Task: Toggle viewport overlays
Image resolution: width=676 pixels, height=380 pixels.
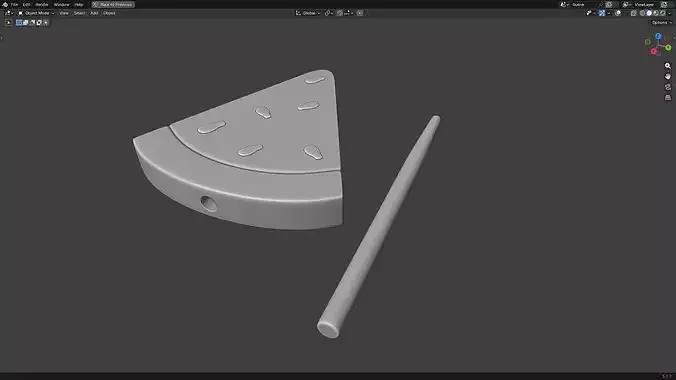Action: 618,13
